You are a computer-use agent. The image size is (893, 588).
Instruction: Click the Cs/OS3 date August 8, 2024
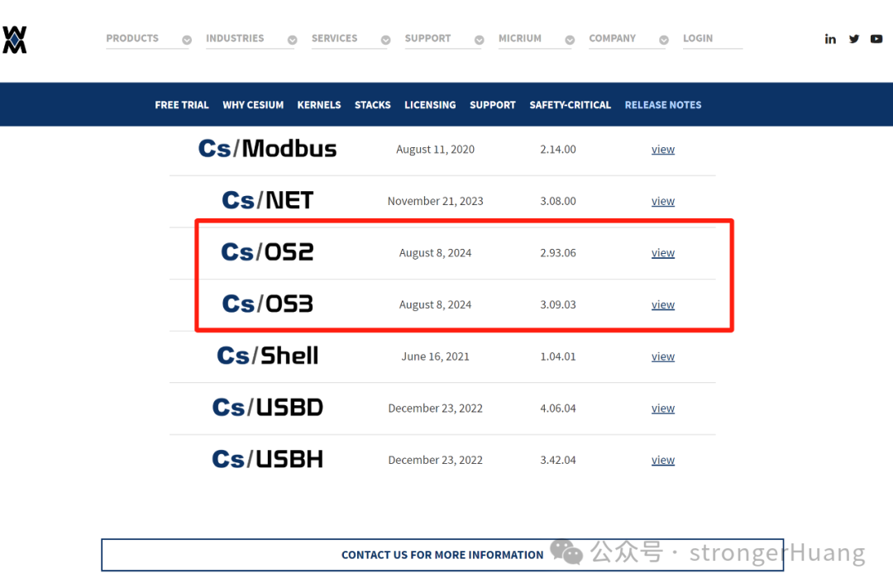435,305
